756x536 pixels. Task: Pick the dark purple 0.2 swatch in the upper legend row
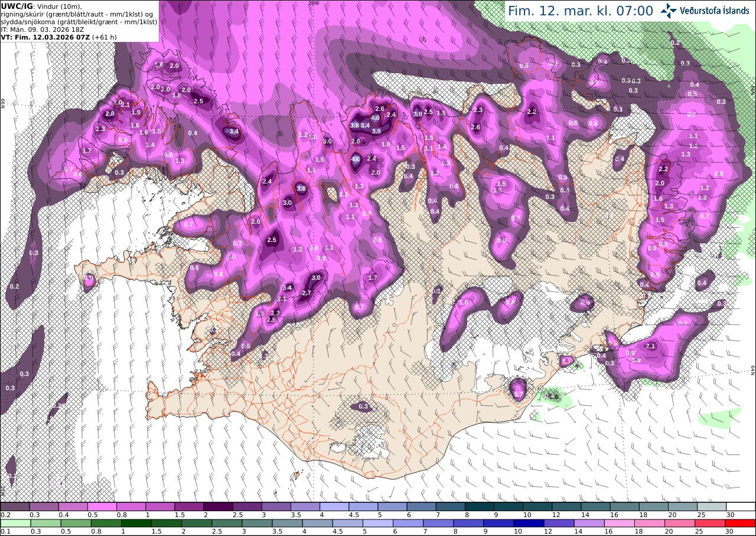(15, 506)
